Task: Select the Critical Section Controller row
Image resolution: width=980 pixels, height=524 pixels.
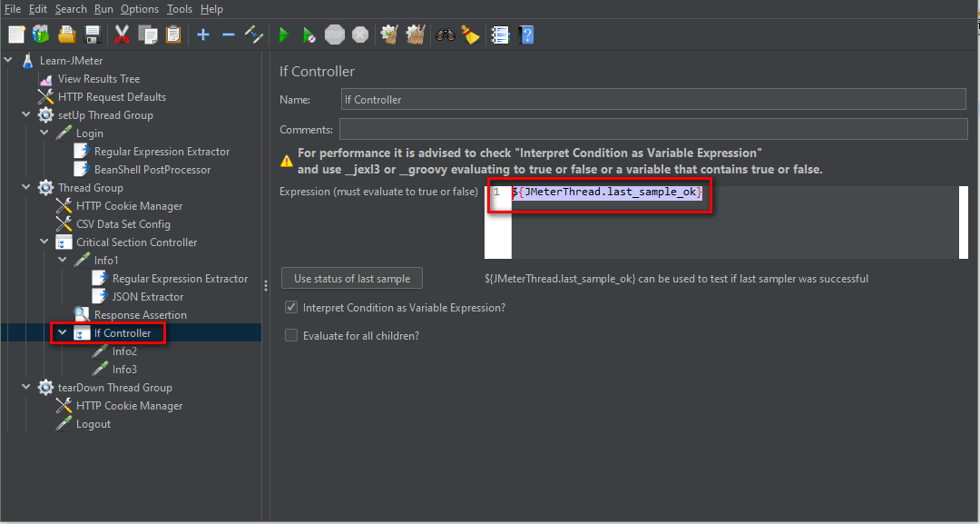Action: [x=136, y=242]
